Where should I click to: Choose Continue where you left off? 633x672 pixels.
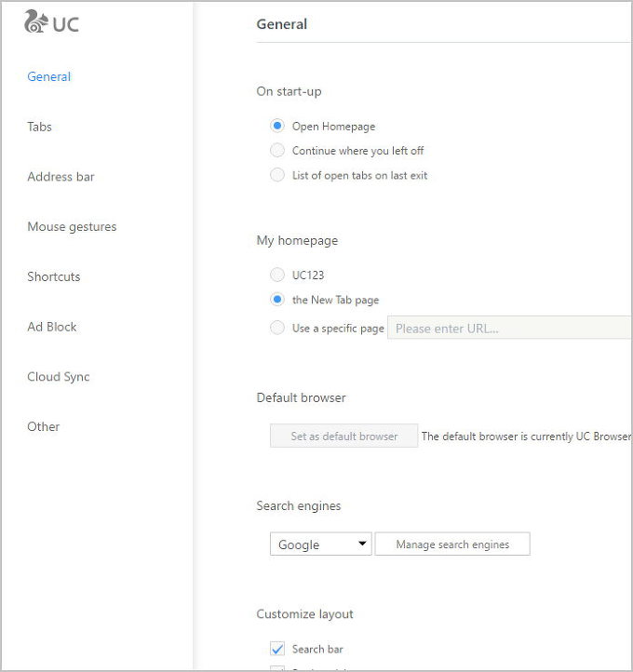pos(277,151)
